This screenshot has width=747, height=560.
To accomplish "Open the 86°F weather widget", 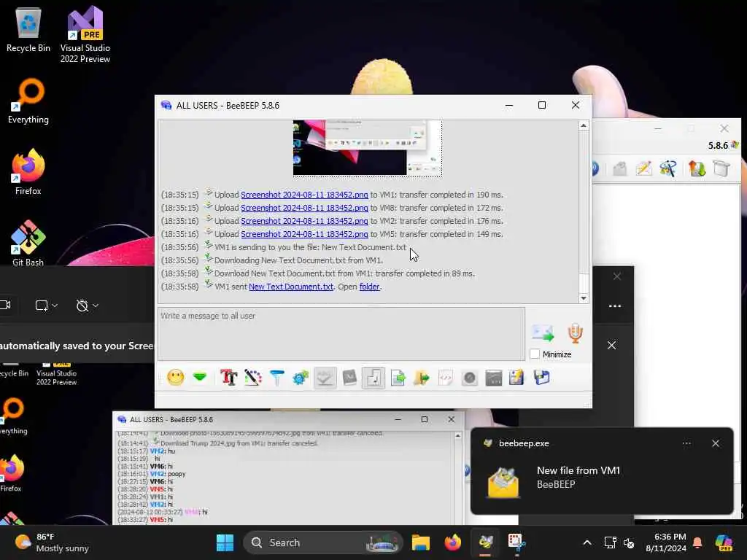I will click(52, 542).
